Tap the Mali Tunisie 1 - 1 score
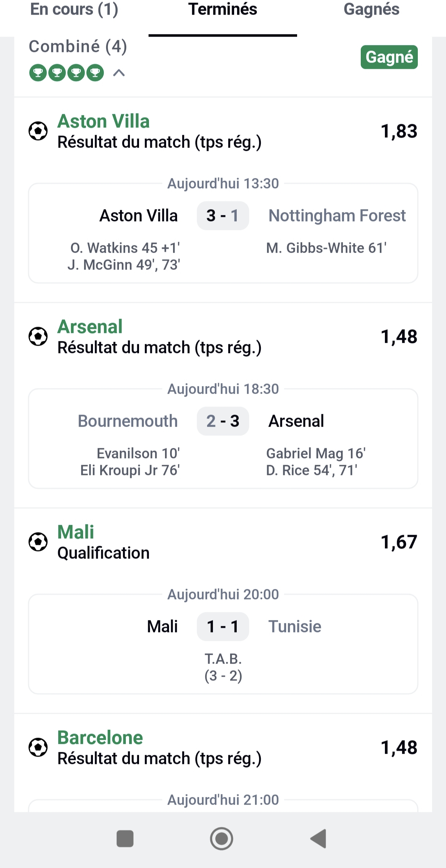The width and height of the screenshot is (446, 868). [x=223, y=627]
